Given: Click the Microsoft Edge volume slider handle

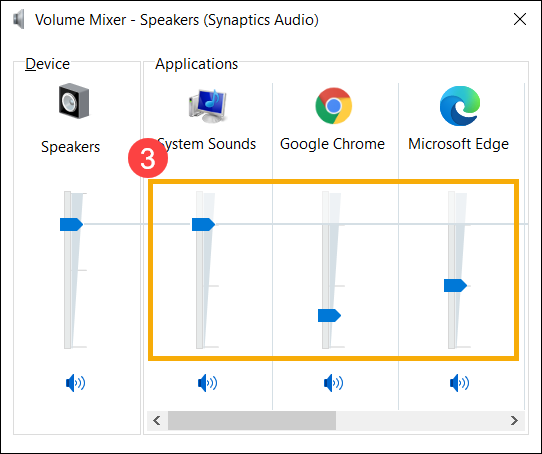Looking at the screenshot, I should 455,286.
